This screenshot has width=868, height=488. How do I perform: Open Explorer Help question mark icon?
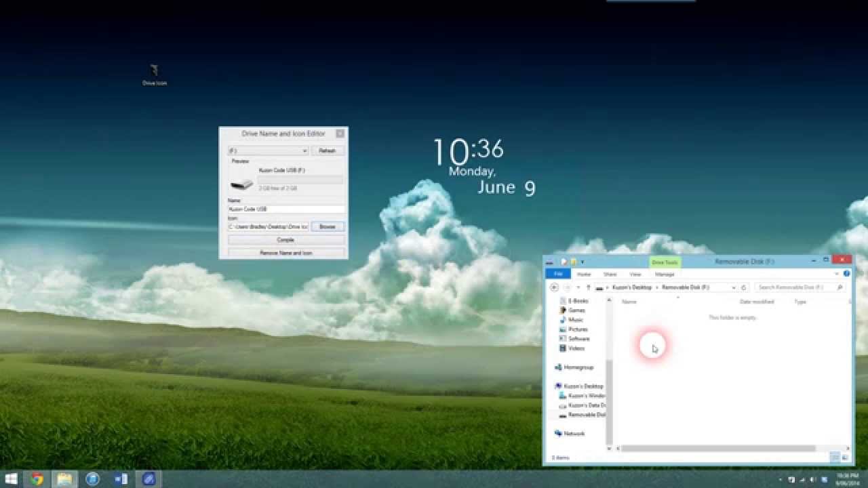(846, 274)
